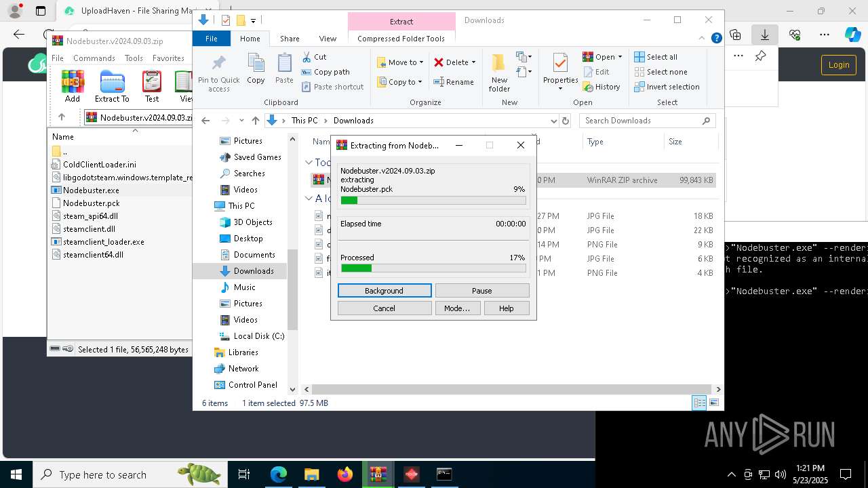Click the Background button in extraction dialog
The image size is (868, 488).
coord(384,291)
